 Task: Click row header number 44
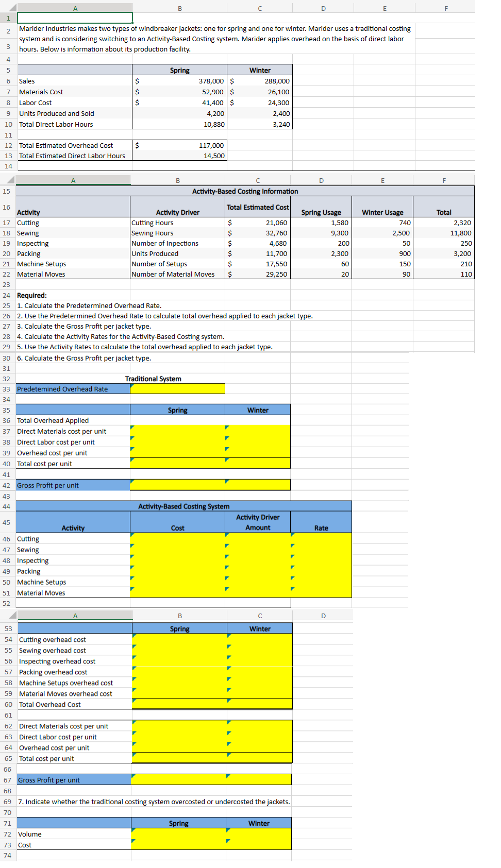click(7, 506)
